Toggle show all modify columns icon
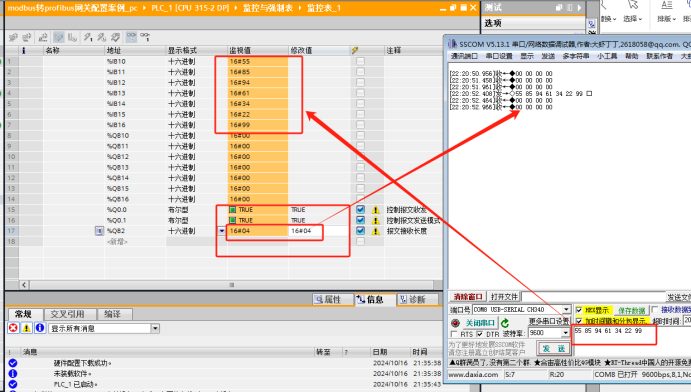This screenshot has height=392, width=691. (59, 37)
